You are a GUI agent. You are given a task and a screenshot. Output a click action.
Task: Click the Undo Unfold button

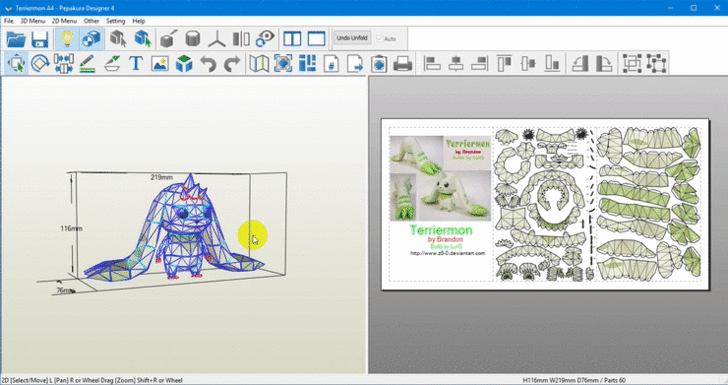(x=352, y=38)
